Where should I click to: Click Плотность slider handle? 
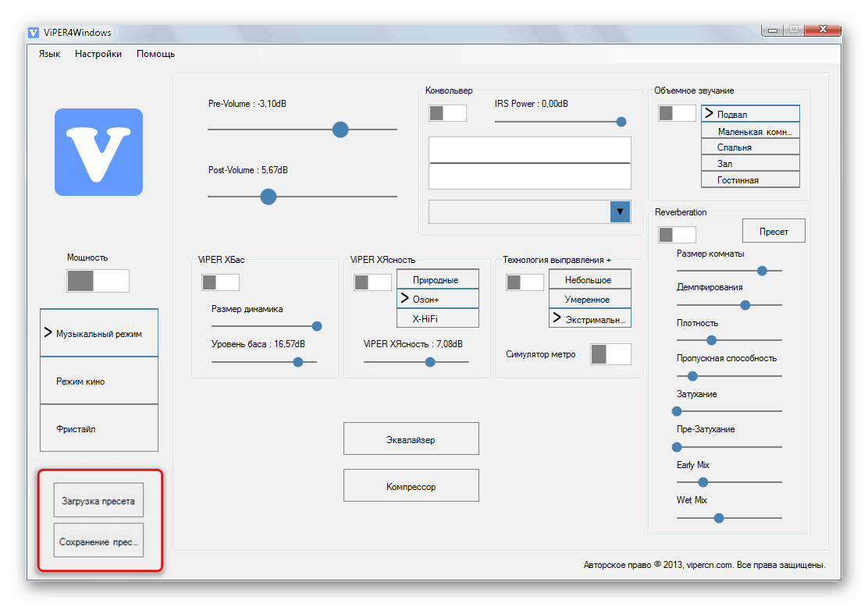pos(712,340)
